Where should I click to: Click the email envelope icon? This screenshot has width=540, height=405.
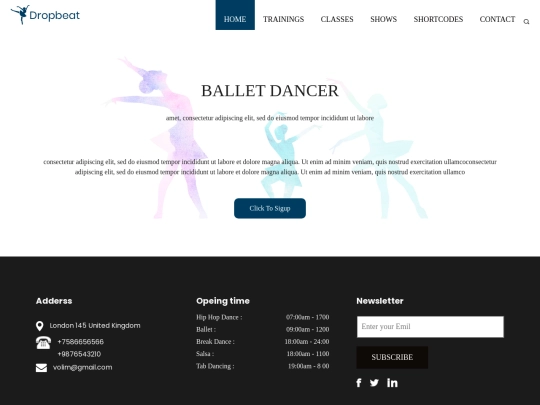pos(41,368)
